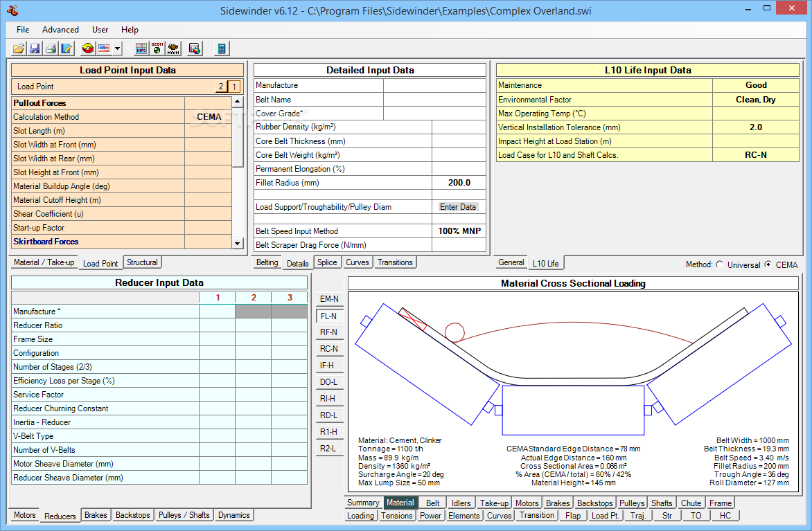Open the File menu
This screenshot has height=531, width=812.
pos(23,30)
